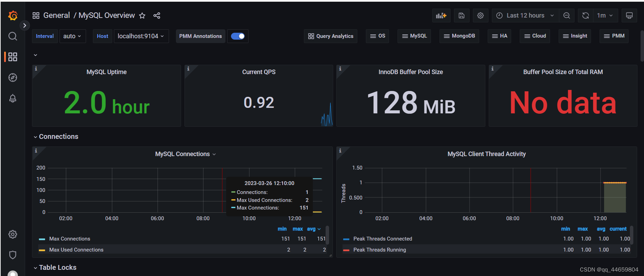644x276 pixels.
Task: Refresh the dashboard now
Action: tap(585, 16)
